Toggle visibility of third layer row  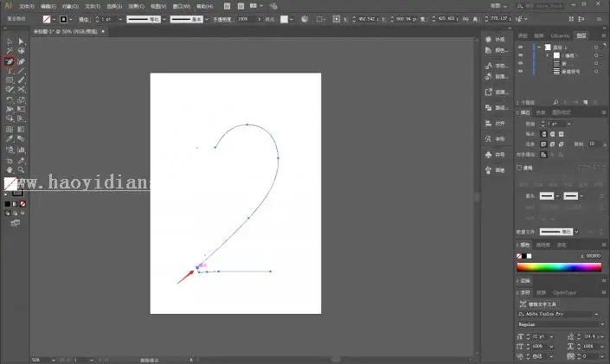[521, 63]
